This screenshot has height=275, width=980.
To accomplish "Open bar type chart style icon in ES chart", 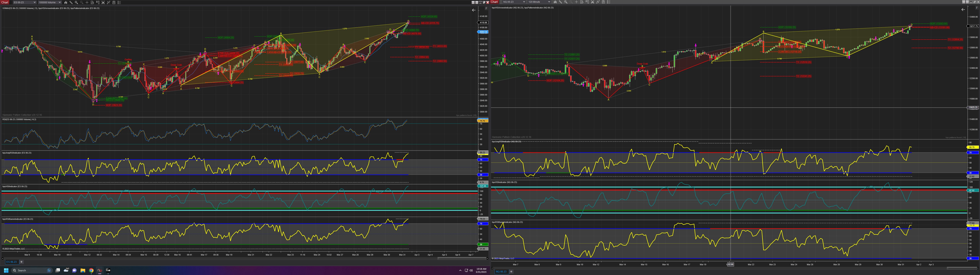I will click(x=66, y=2).
